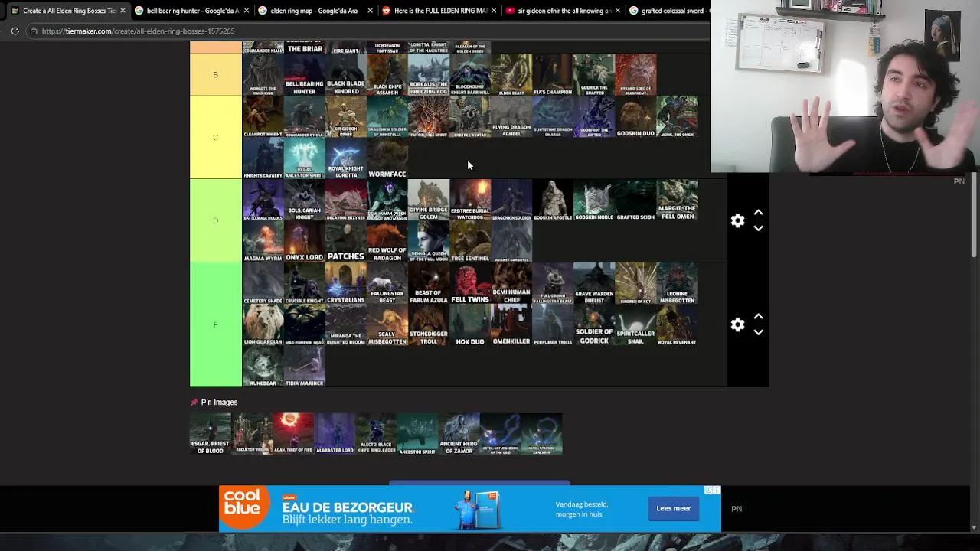Select the Bell Bearing Hunter boss image
The width and height of the screenshot is (980, 551).
point(305,74)
